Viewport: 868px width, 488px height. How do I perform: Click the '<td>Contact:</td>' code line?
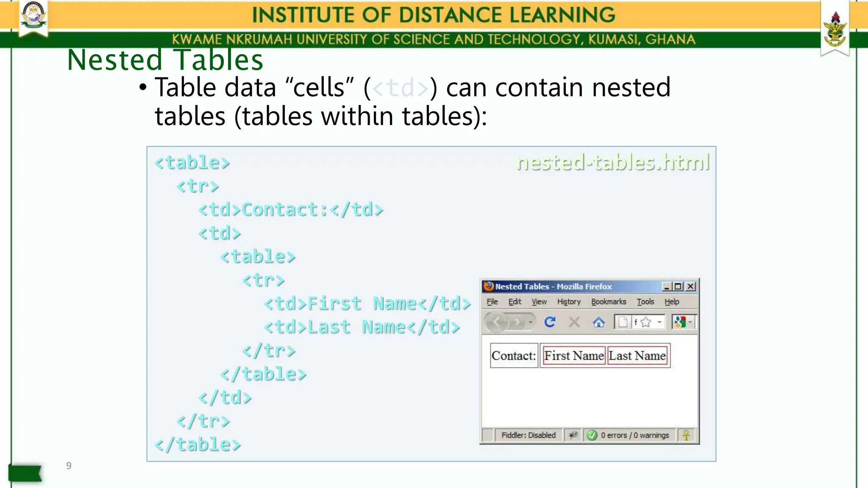coord(291,210)
